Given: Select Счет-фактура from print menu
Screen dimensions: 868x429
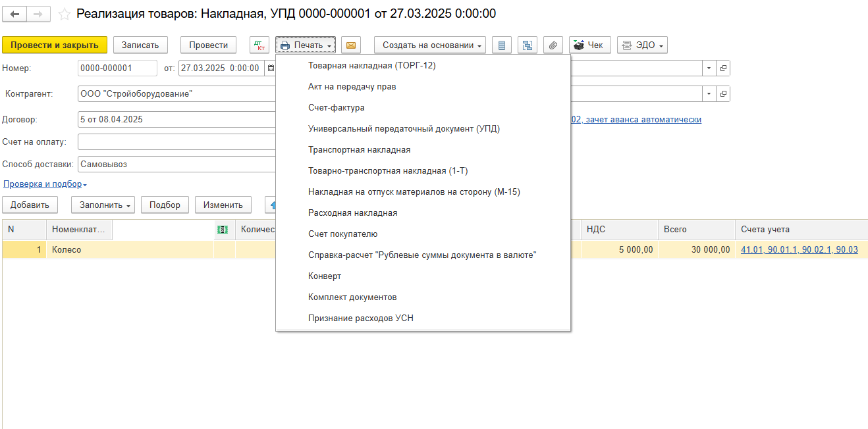Looking at the screenshot, I should (423, 107).
